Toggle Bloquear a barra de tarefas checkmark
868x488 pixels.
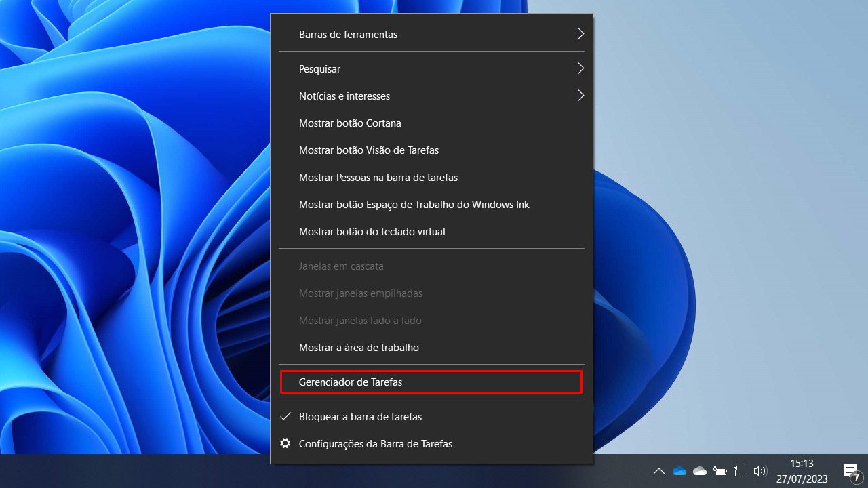tap(431, 417)
